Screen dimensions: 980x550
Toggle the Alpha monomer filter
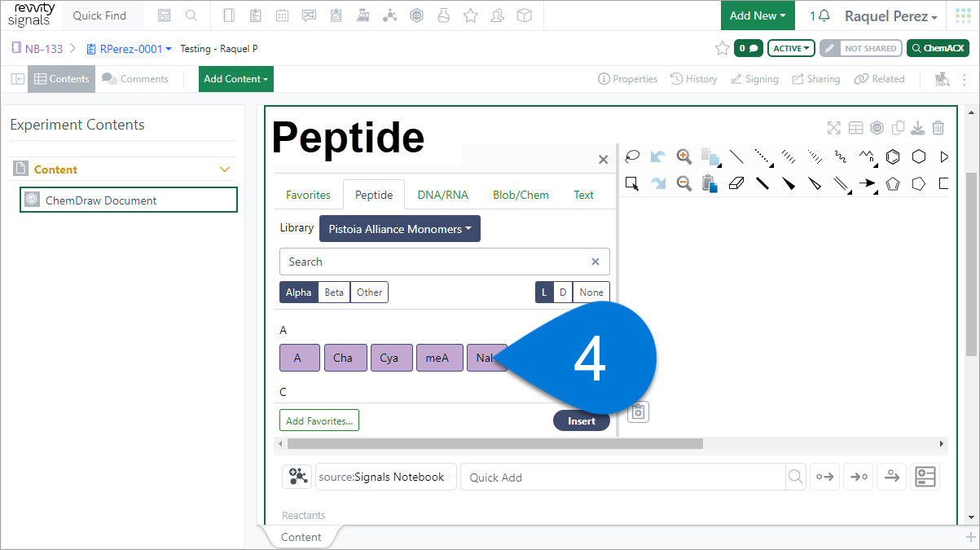point(298,293)
